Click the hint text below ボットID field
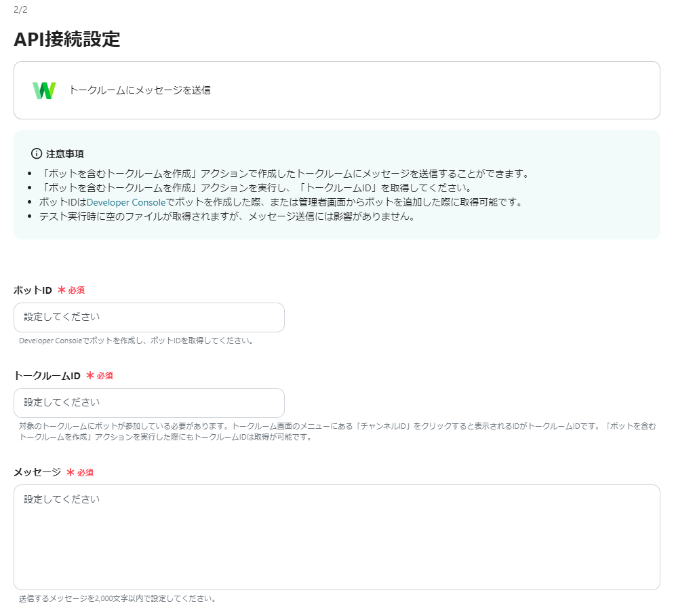Image resolution: width=676 pixels, height=616 pixels. (x=136, y=341)
